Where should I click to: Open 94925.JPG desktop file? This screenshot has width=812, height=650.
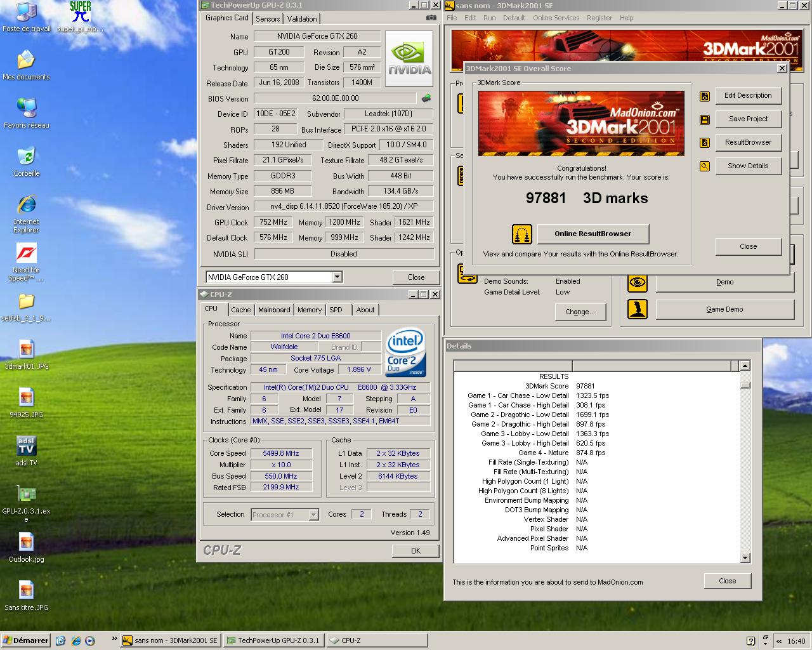click(x=26, y=403)
